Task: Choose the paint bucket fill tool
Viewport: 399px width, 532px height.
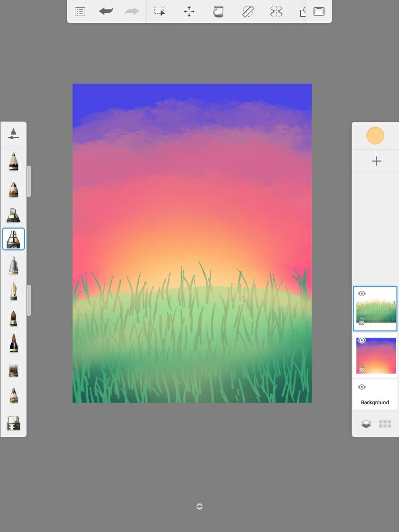Action: tap(218, 11)
